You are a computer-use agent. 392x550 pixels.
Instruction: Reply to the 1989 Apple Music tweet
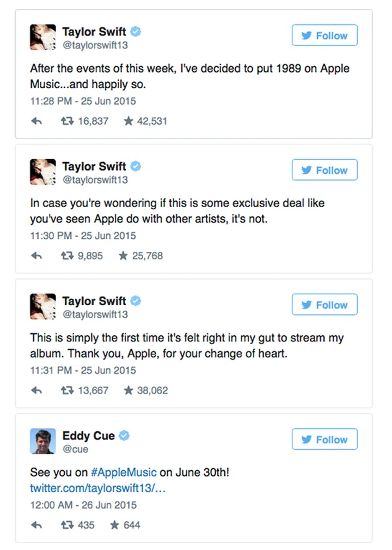pyautogui.click(x=36, y=121)
